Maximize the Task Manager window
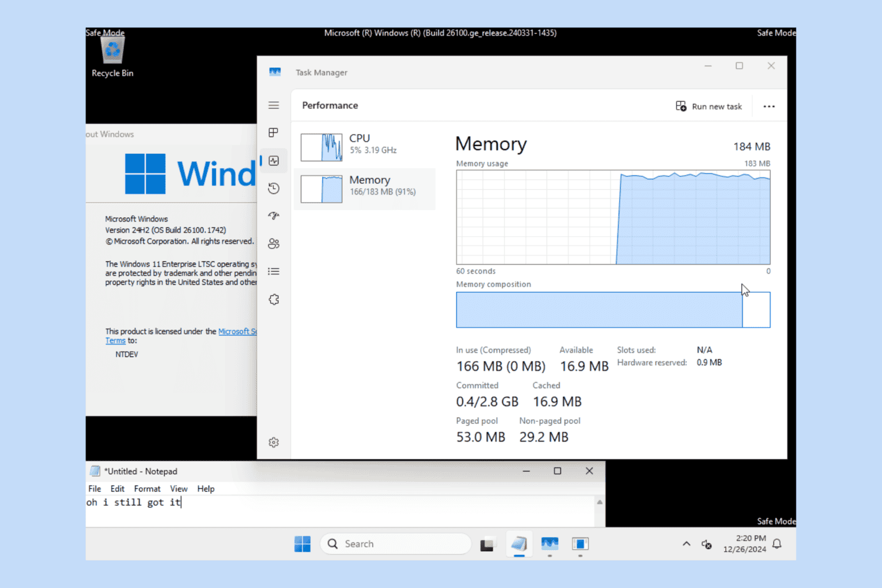 [x=740, y=66]
